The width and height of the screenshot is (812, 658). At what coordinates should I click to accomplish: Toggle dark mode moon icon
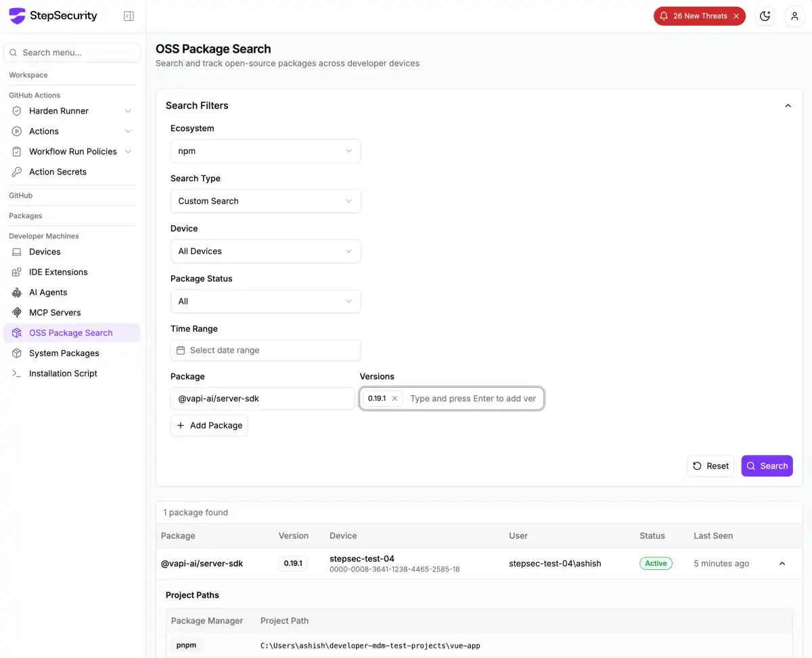coord(765,16)
